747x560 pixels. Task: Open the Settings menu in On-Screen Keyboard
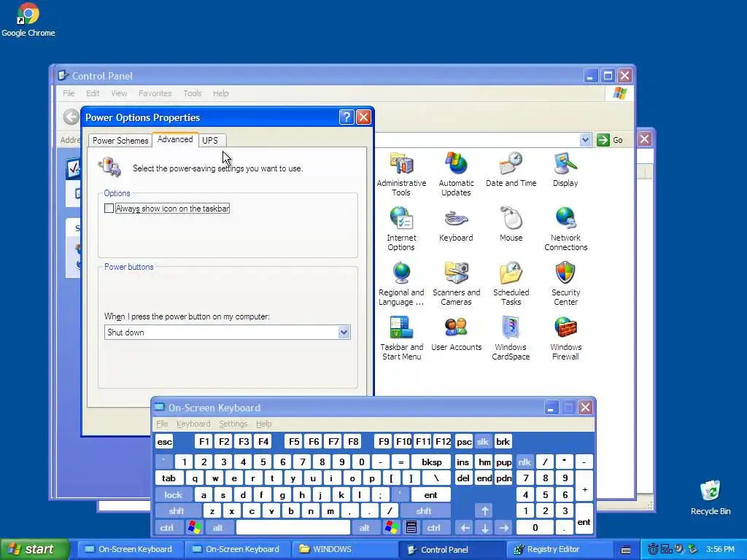233,424
